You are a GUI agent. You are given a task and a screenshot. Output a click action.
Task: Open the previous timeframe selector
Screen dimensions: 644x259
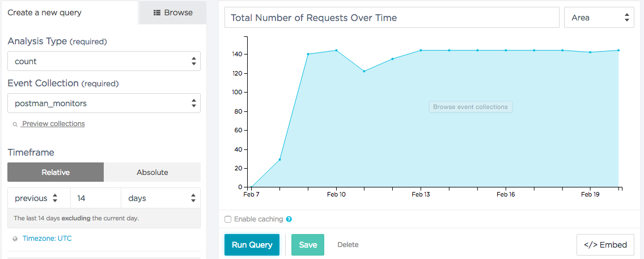tap(39, 198)
